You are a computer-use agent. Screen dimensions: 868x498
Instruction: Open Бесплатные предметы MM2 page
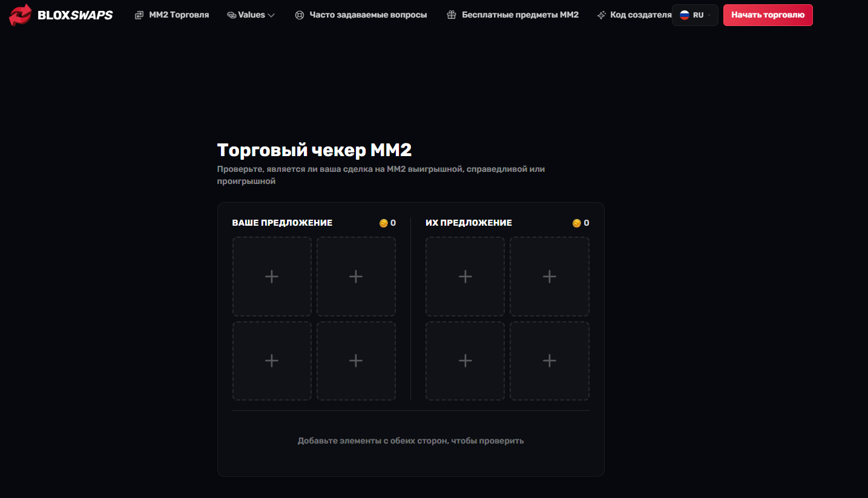click(x=520, y=15)
